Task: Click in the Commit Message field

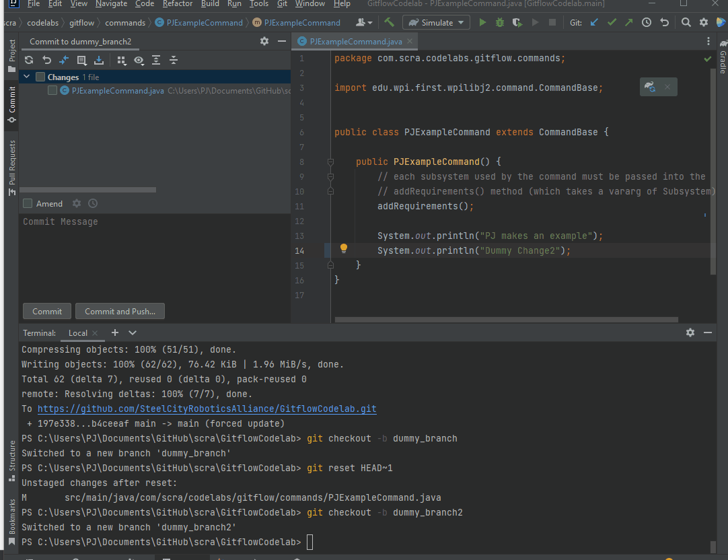Action: 155,258
